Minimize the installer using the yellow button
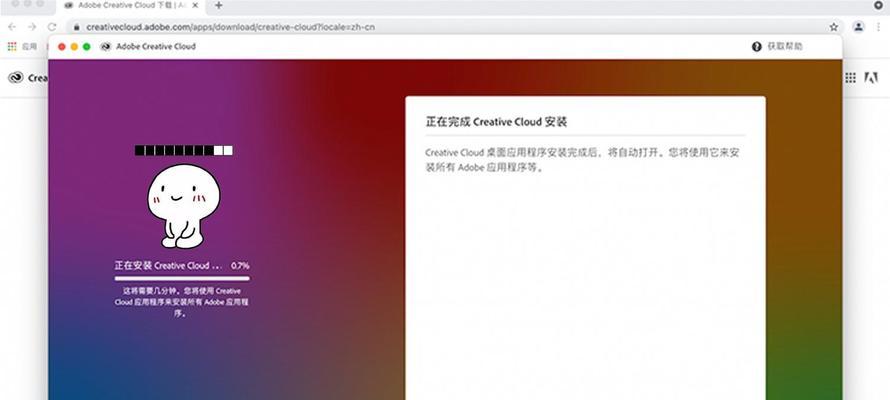This screenshot has height=400, width=890. (x=74, y=47)
